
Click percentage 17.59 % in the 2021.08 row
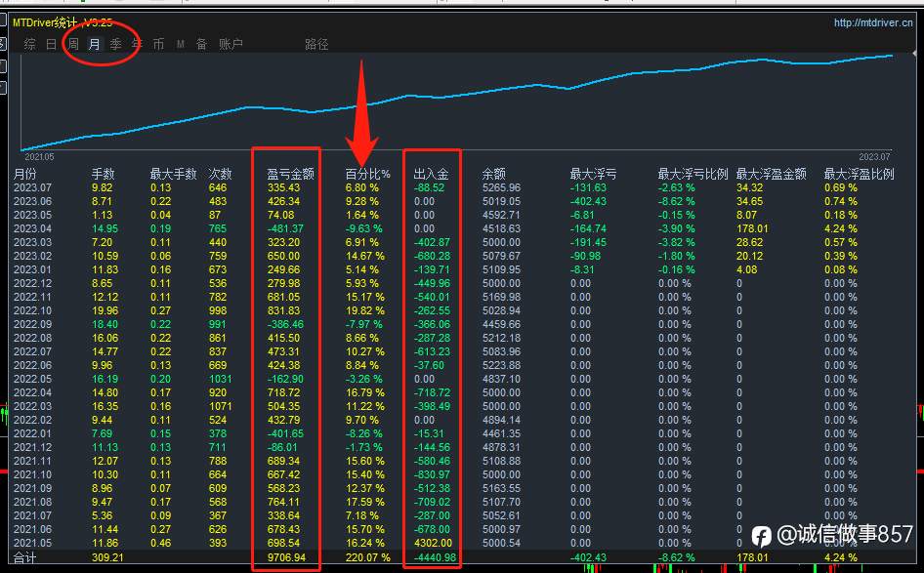364,503
